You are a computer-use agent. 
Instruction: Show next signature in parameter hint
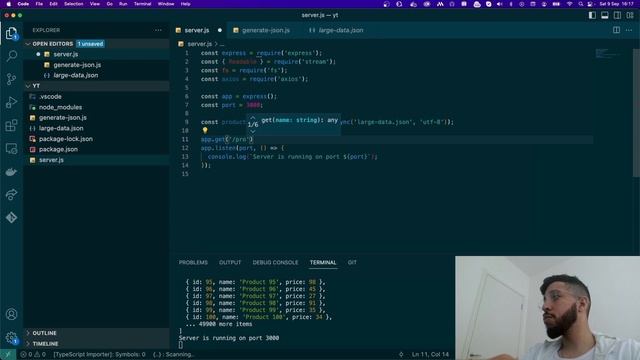[x=253, y=131]
